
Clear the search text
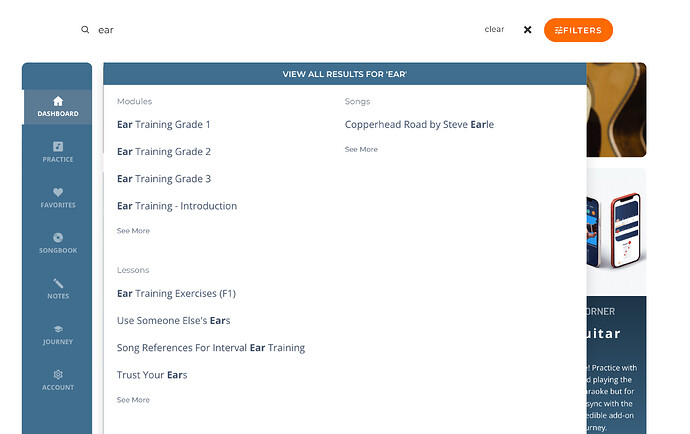click(494, 30)
